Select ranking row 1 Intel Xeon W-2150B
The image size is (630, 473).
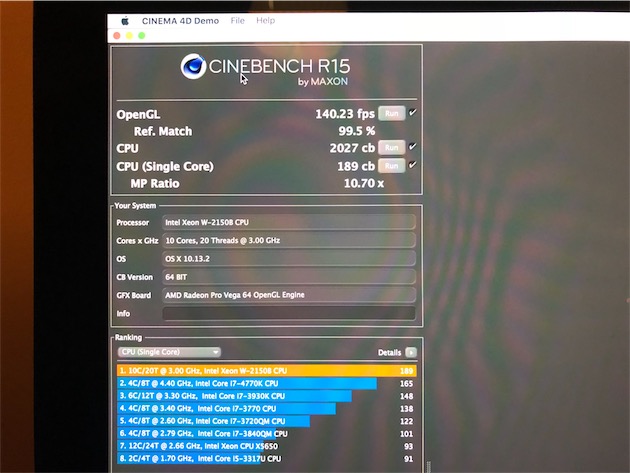267,371
